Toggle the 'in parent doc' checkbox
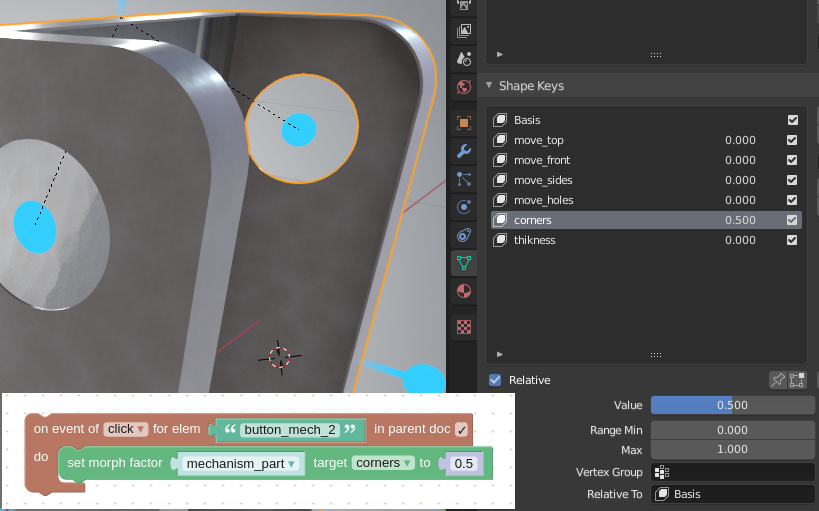Viewport: 819px width, 511px height. coord(461,429)
